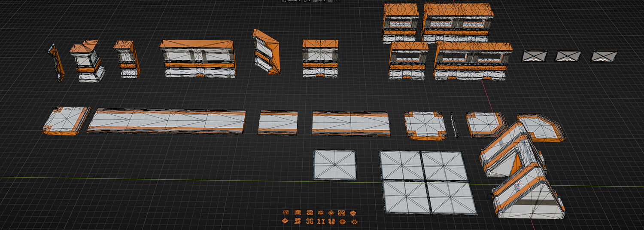Select the striped square decal mesh

[x=298, y=212]
